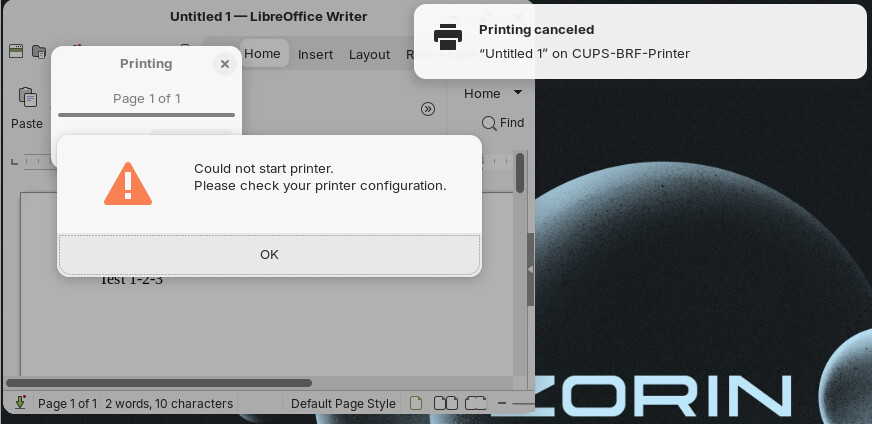Collapse the sidebar using the edge handle
Viewport: 872px width, 424px height.
point(530,269)
